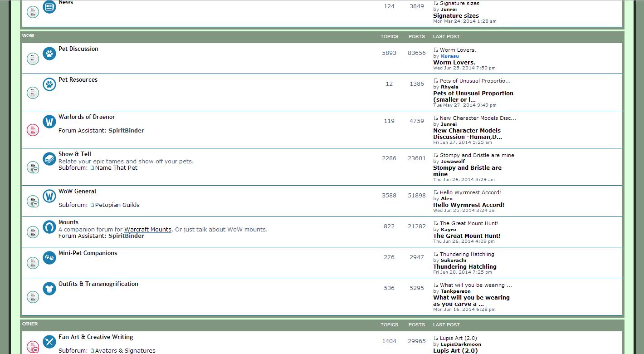Click the t-shirt icon for Outfits & Transmogrification
This screenshot has height=354, width=644.
pos(49,289)
